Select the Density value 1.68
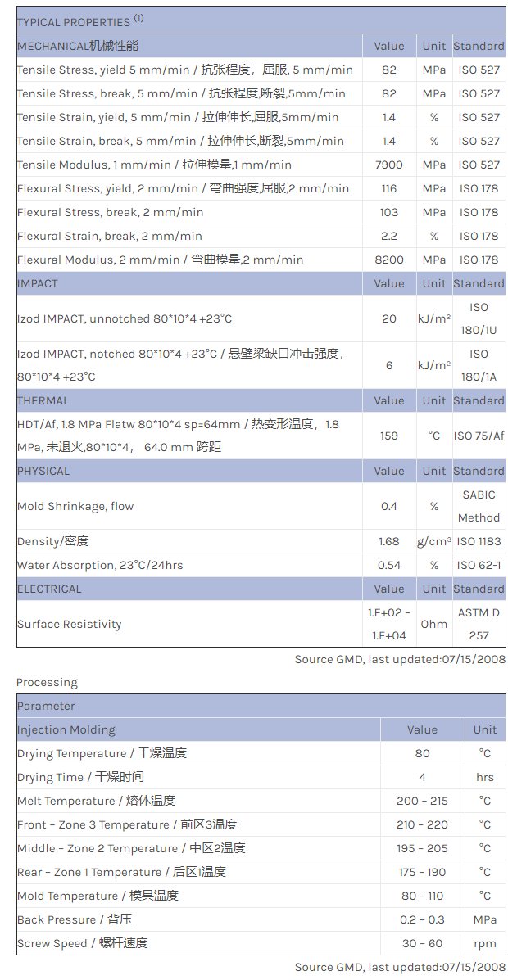This screenshot has width=508, height=980. tap(388, 541)
